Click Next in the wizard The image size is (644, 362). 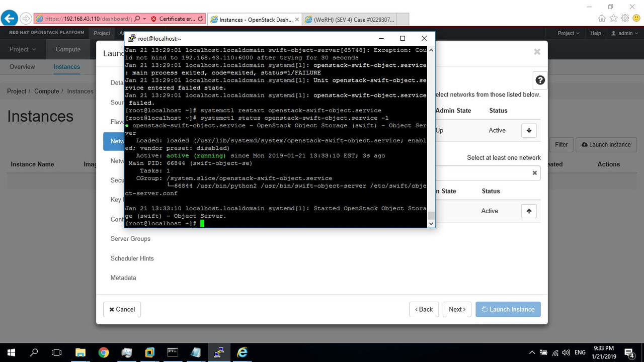pos(457,309)
